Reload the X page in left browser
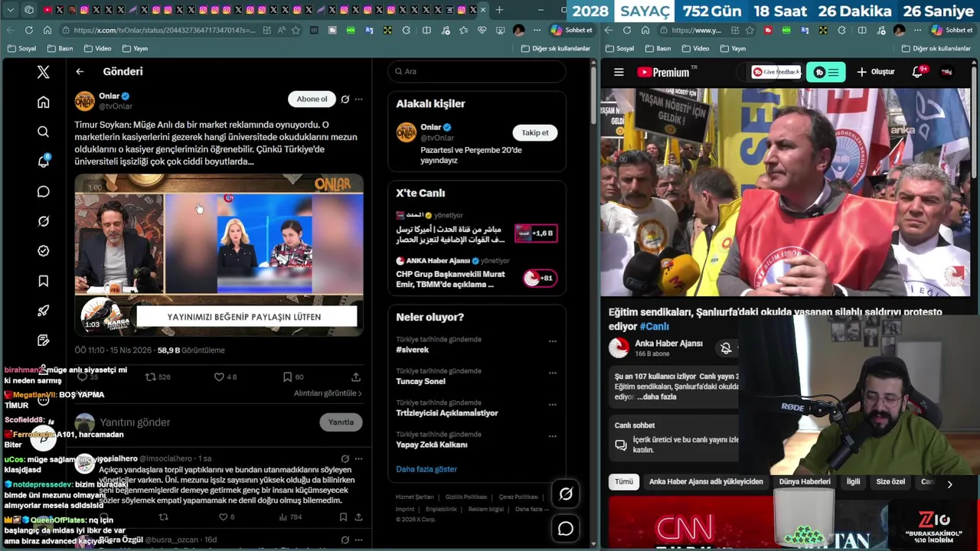 tap(28, 30)
